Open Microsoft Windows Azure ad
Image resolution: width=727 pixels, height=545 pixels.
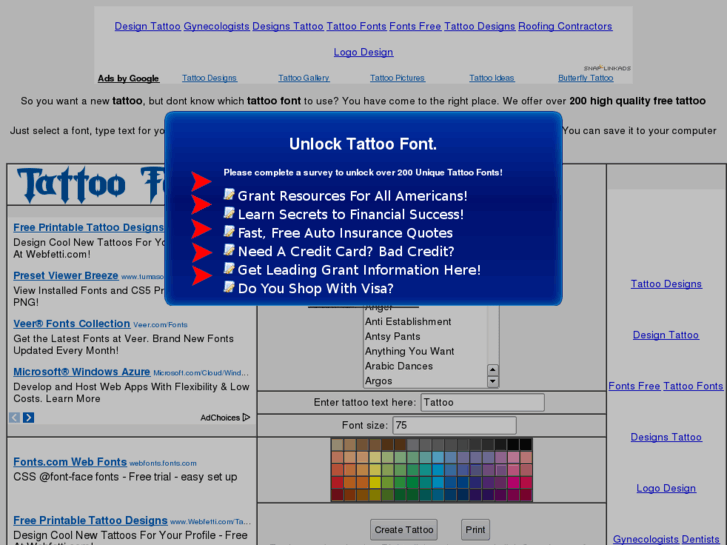click(x=82, y=372)
